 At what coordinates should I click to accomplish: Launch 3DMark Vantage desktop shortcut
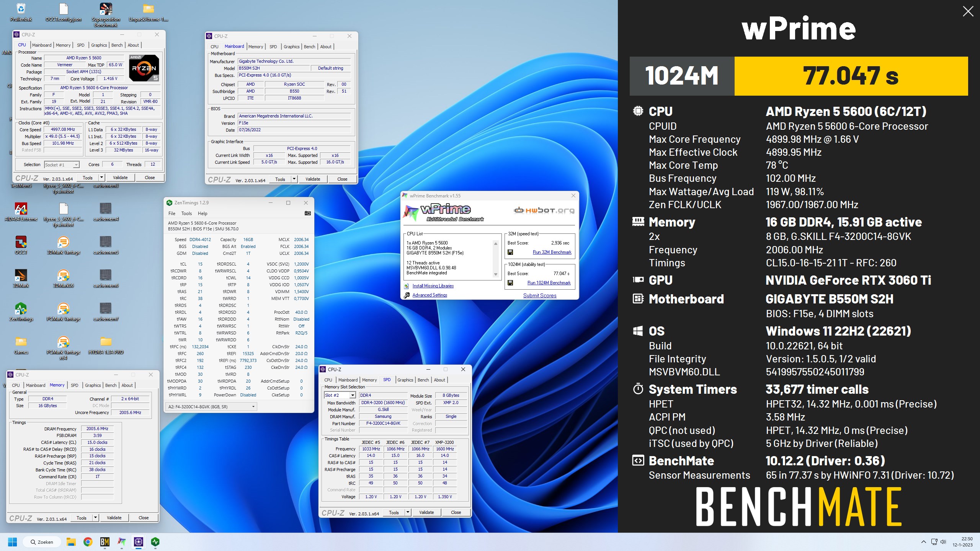pyautogui.click(x=63, y=245)
